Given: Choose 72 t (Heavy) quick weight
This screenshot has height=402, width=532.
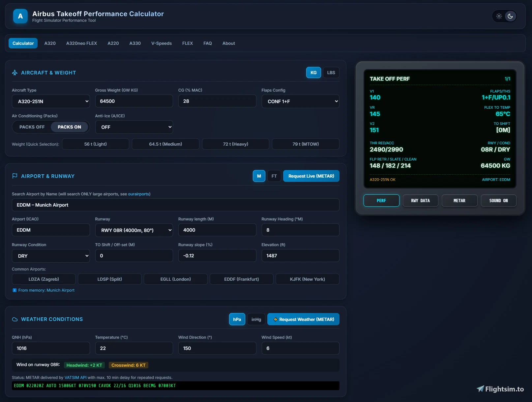Looking at the screenshot, I should point(236,144).
